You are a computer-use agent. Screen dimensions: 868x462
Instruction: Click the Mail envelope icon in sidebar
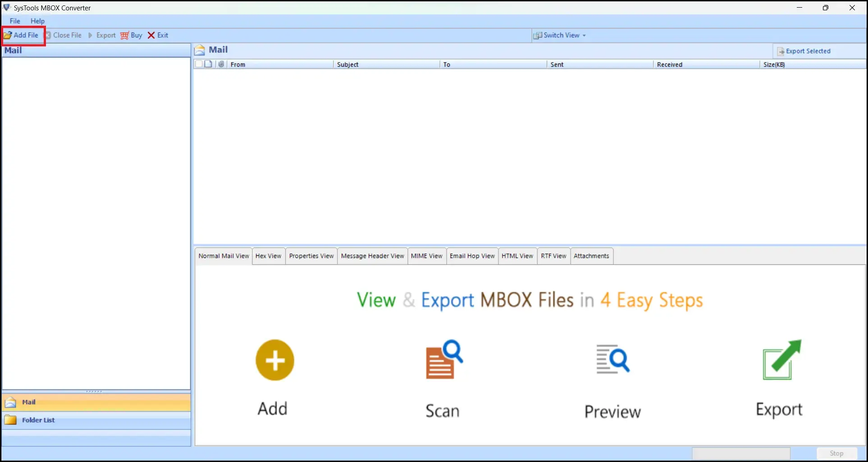(9, 402)
